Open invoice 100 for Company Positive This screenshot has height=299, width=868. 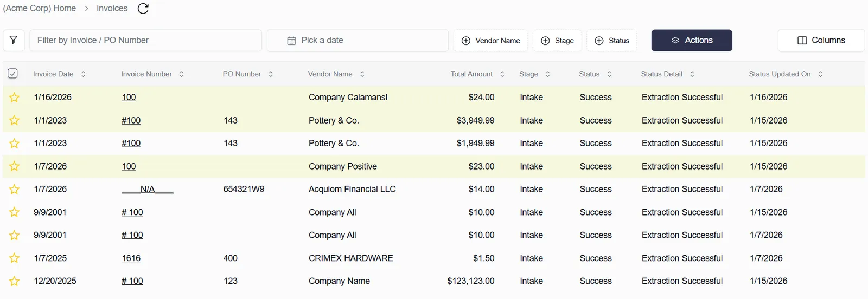click(129, 166)
